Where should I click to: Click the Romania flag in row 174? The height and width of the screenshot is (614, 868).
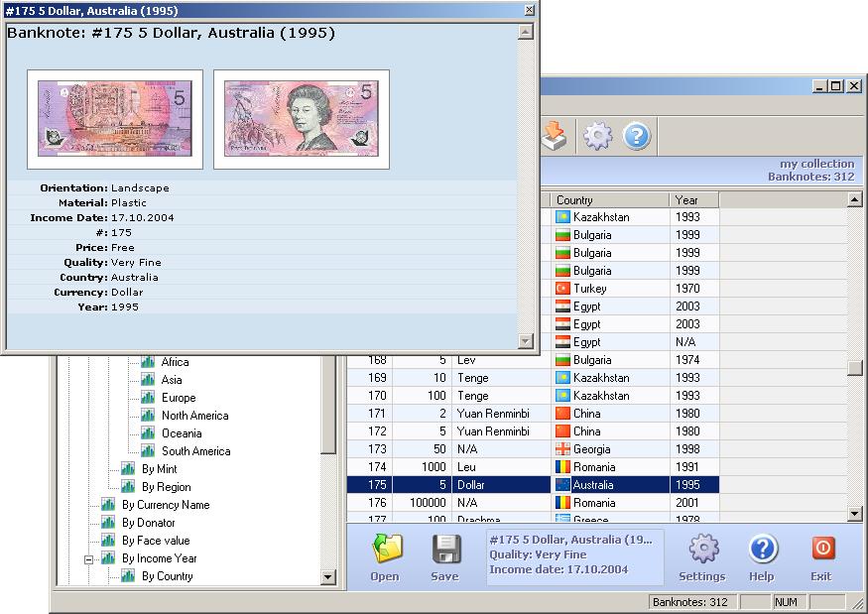coord(562,467)
